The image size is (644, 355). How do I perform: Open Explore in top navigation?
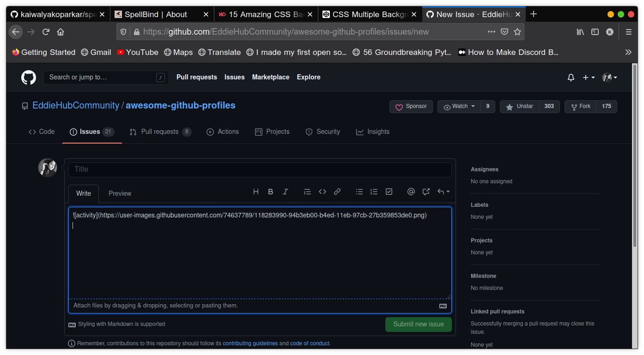click(x=309, y=77)
